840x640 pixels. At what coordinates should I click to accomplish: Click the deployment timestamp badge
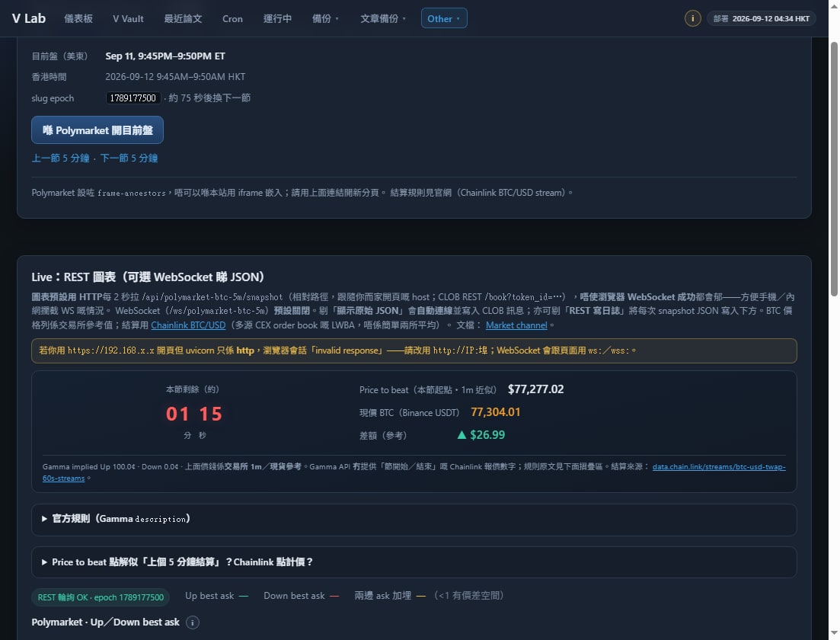coord(762,18)
